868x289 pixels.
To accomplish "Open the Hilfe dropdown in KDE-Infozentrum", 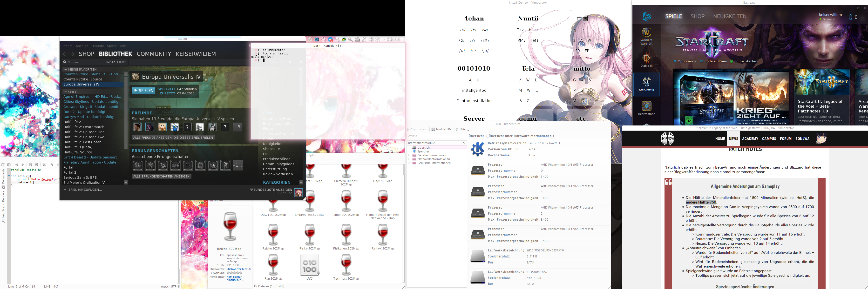I will pyautogui.click(x=462, y=130).
